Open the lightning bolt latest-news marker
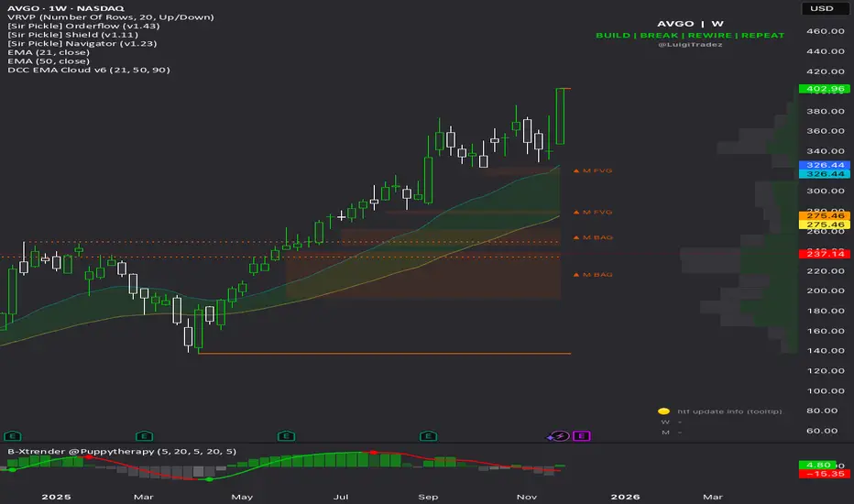The height and width of the screenshot is (504, 854). tap(561, 436)
